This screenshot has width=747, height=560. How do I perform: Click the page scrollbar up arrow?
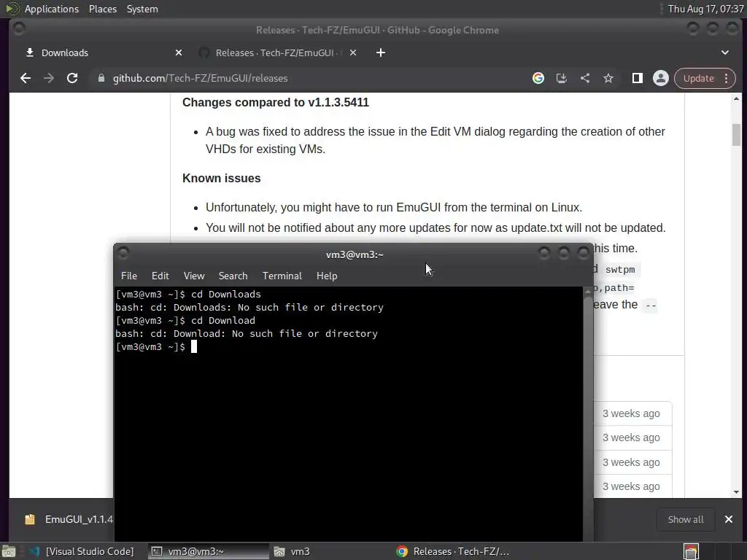(737, 98)
